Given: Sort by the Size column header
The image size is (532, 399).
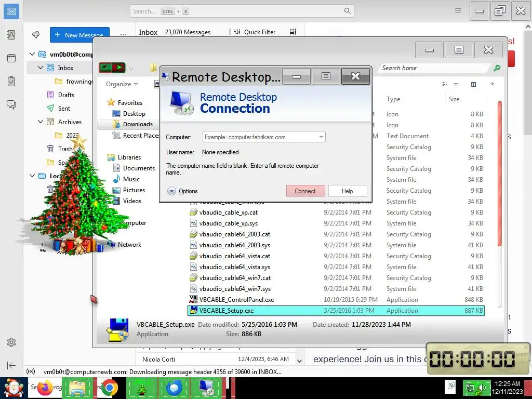Looking at the screenshot, I should [x=454, y=99].
